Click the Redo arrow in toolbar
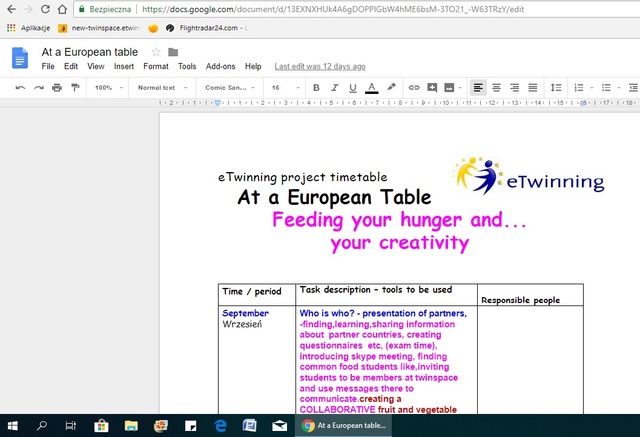Viewport: 640px width, 437px height. tap(39, 88)
